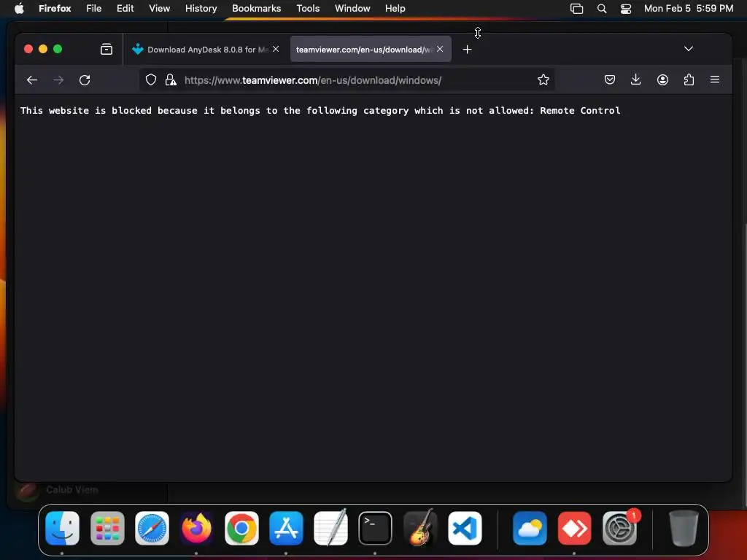Open the Apple menu
The image size is (747, 560).
point(18,8)
